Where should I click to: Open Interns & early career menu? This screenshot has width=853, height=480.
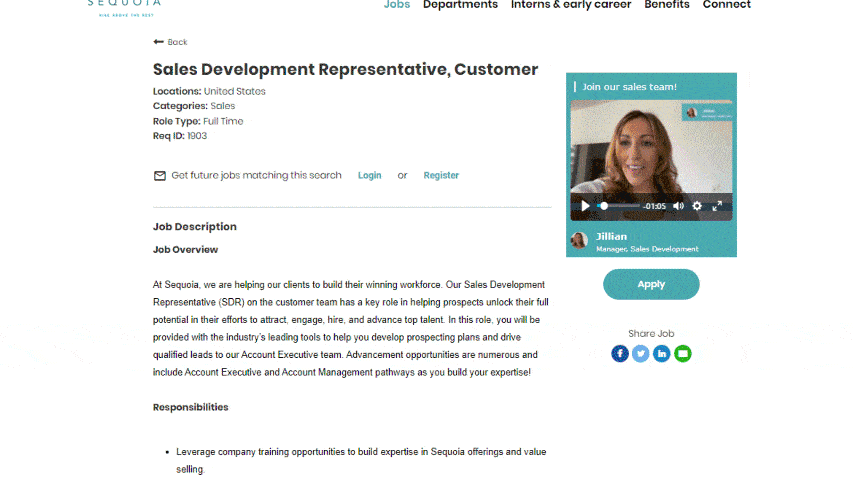pos(571,5)
